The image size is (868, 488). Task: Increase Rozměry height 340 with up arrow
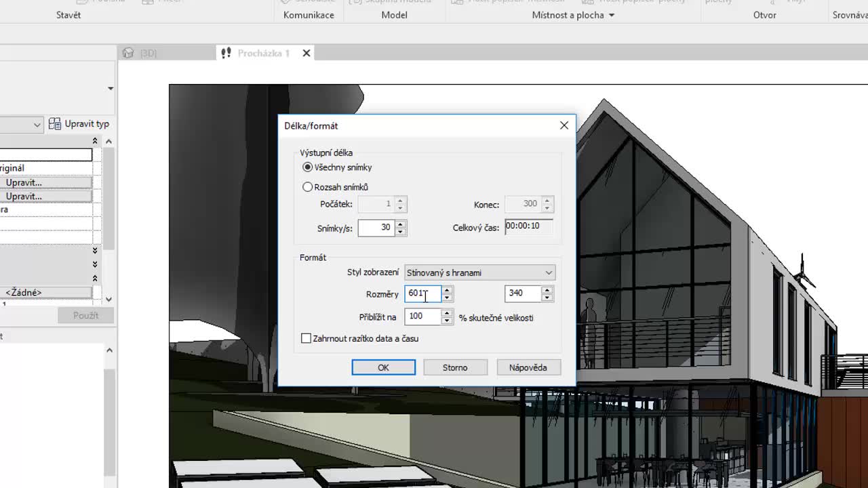click(x=547, y=289)
